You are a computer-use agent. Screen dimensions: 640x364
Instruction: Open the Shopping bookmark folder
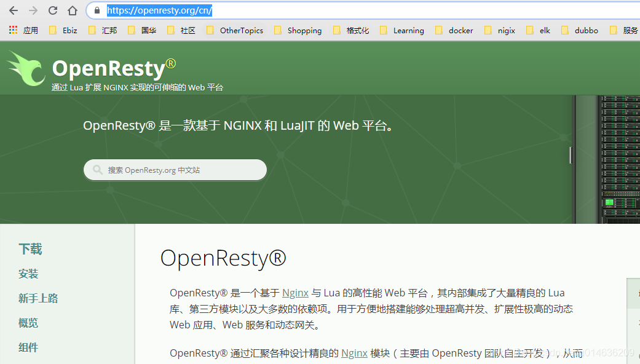tap(298, 30)
